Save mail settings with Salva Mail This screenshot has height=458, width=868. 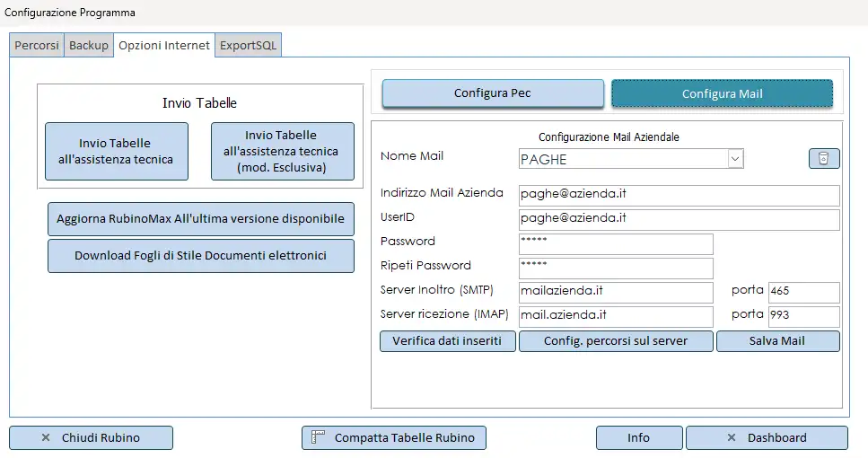click(x=777, y=341)
